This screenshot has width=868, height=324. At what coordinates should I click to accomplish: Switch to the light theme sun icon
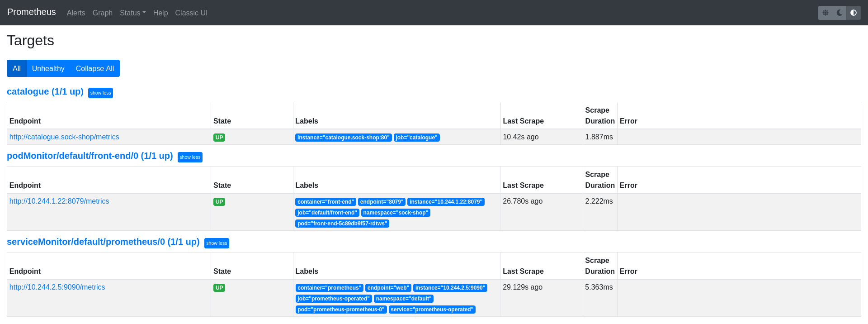pyautogui.click(x=826, y=13)
